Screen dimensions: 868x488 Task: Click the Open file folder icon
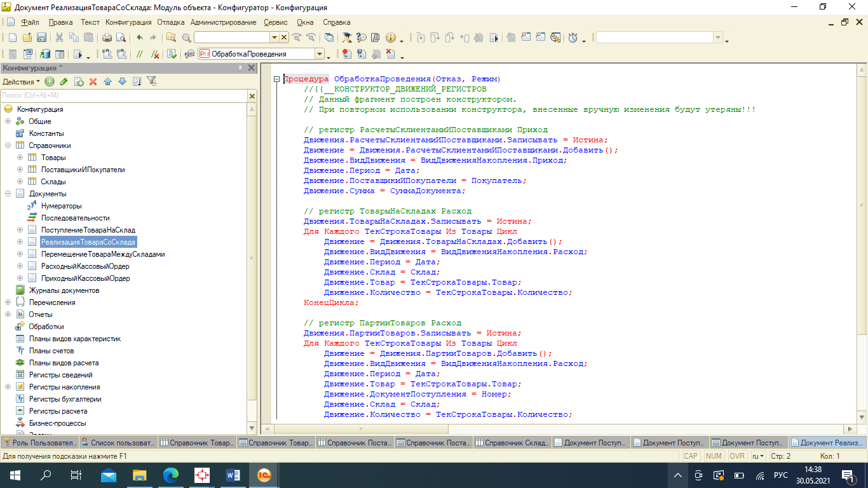[27, 37]
